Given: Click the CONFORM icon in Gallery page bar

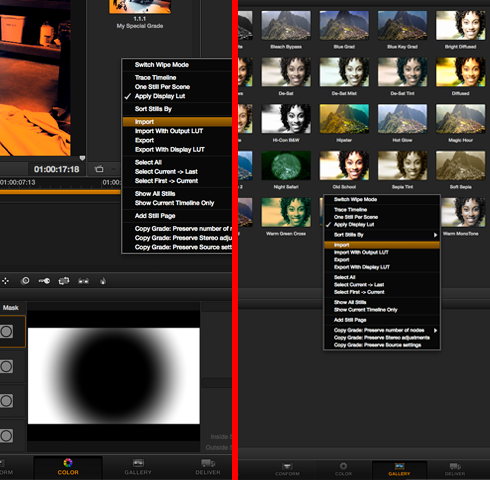Looking at the screenshot, I should 287,466.
